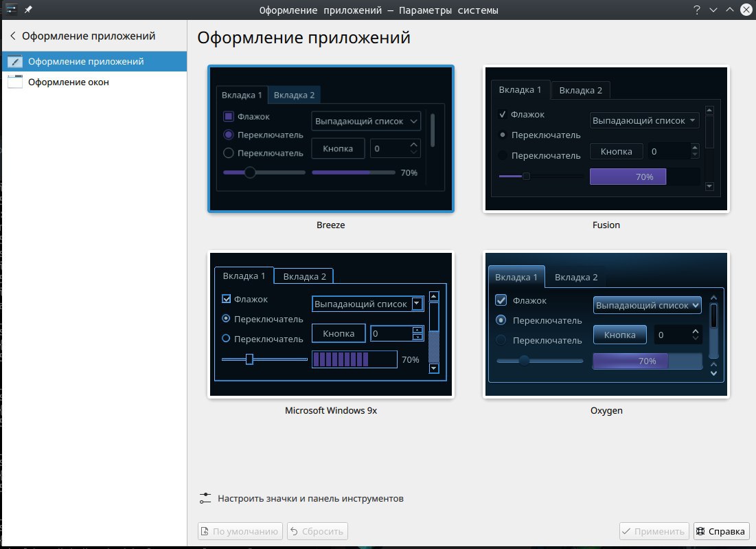Image resolution: width=756 pixels, height=549 pixels.
Task: Toggle Флажок checkbox in Fusion preview
Action: coord(503,114)
